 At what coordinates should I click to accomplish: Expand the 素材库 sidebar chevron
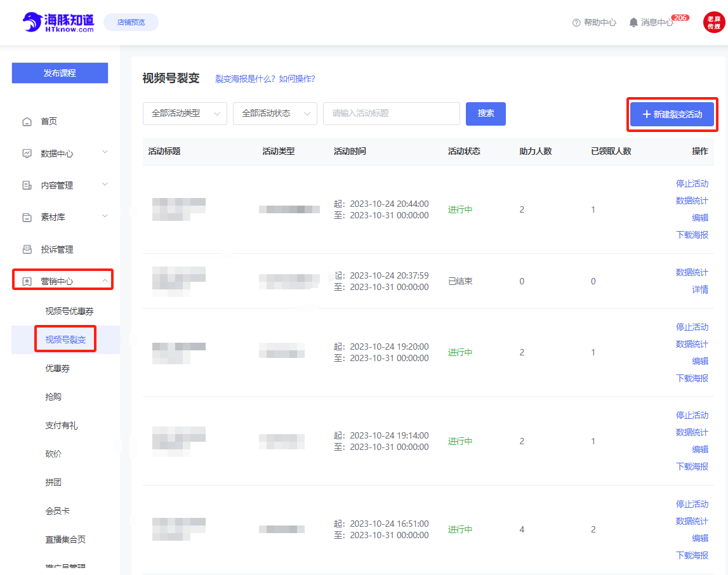[105, 216]
